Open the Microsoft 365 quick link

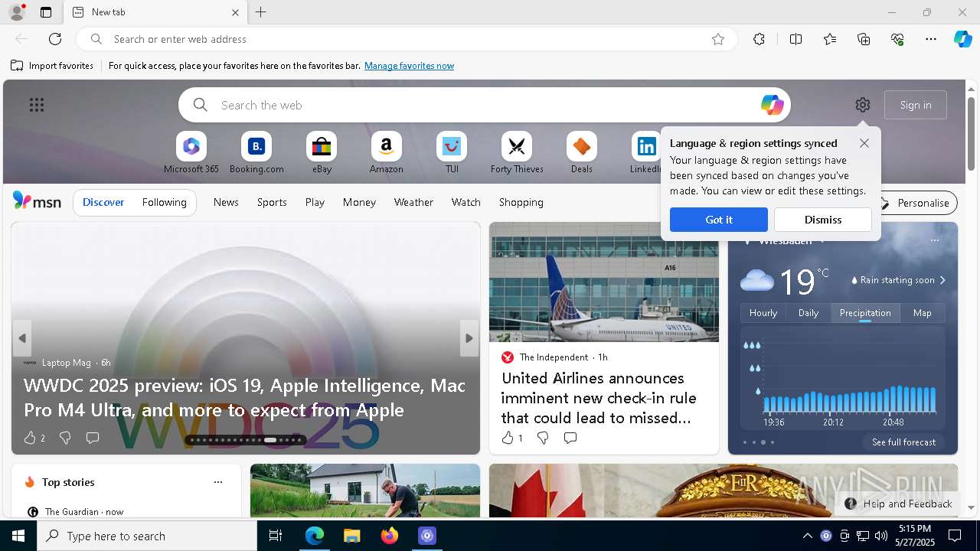tap(191, 153)
